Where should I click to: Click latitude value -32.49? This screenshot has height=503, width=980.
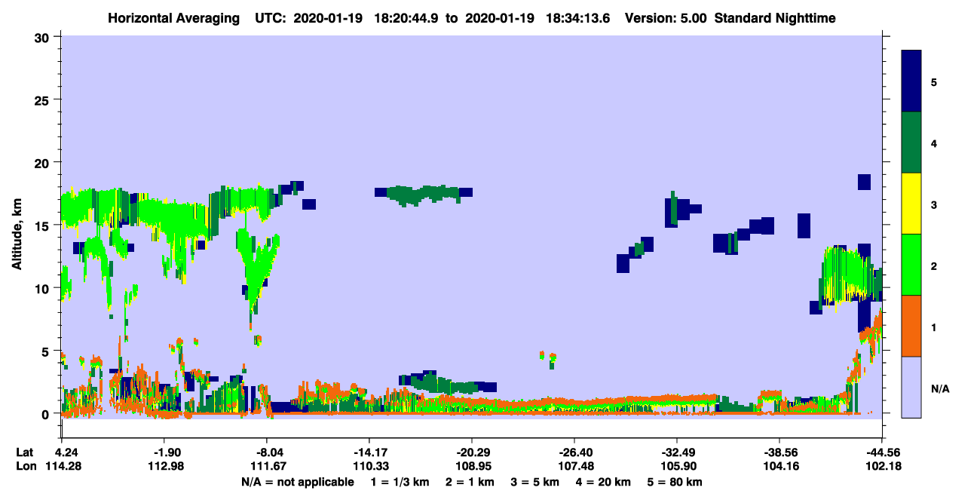pyautogui.click(x=676, y=452)
